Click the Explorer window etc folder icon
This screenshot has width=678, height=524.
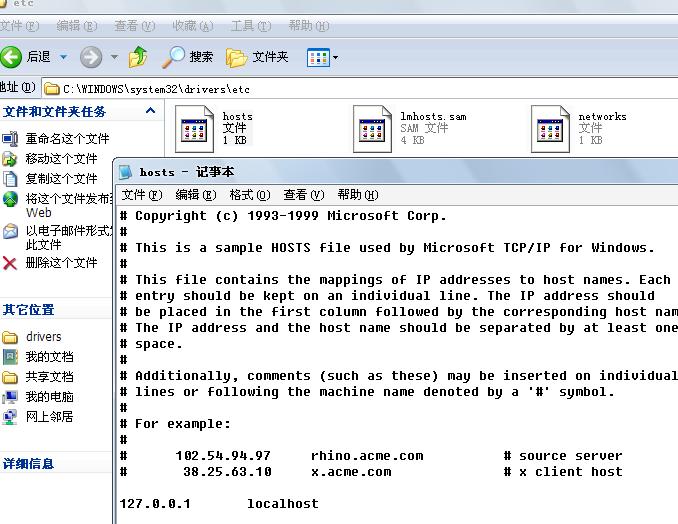(x=3, y=3)
